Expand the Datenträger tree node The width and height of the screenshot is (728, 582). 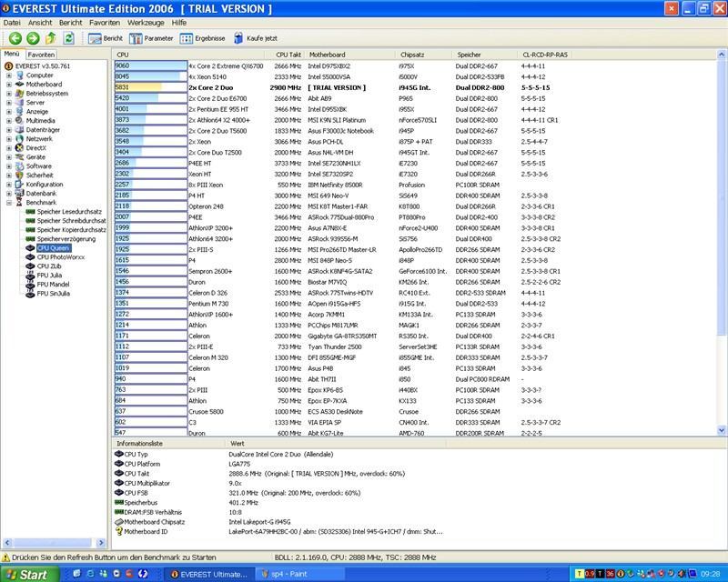[9, 130]
